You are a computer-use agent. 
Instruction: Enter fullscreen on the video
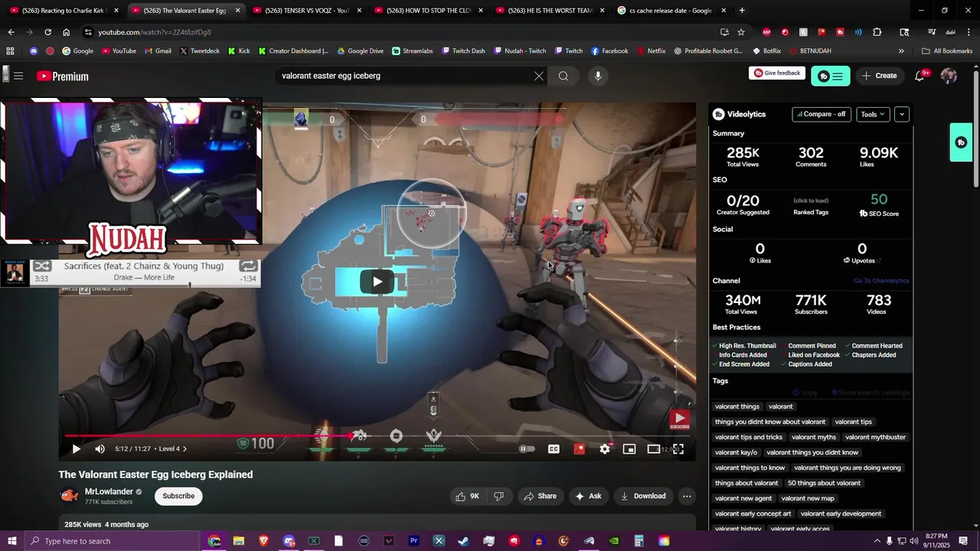pos(678,449)
